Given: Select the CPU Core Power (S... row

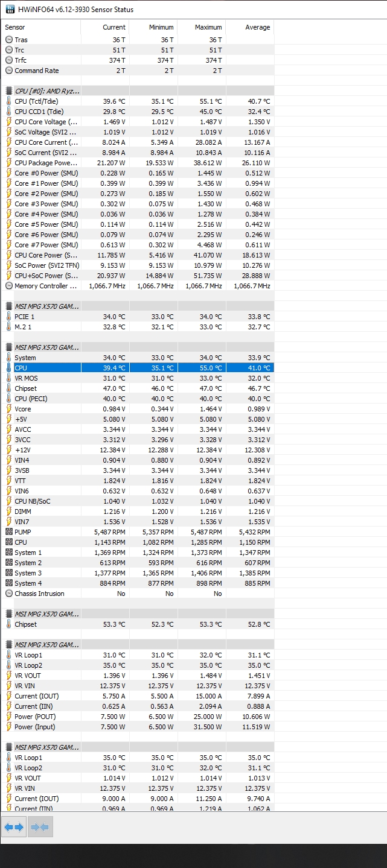Looking at the screenshot, I should pyautogui.click(x=138, y=255).
